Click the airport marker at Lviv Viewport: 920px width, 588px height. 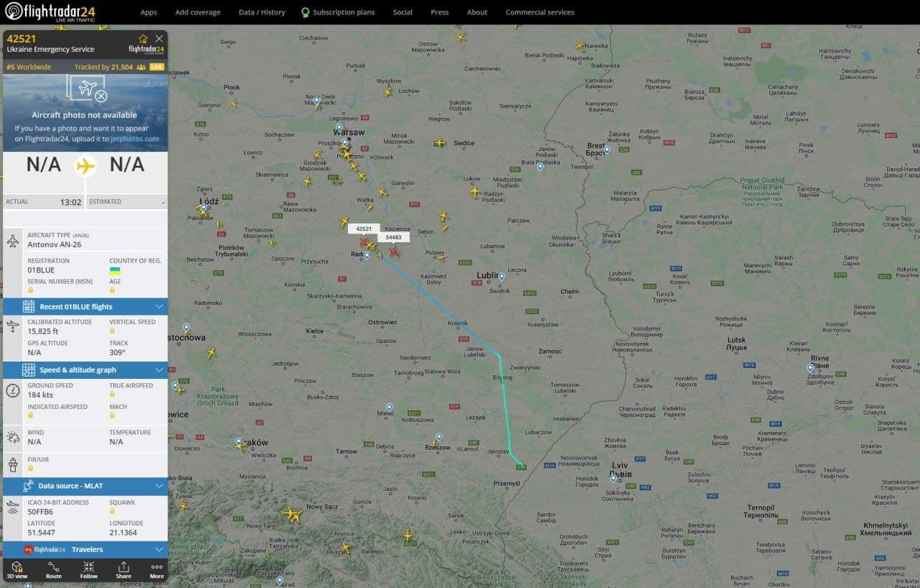(613, 476)
